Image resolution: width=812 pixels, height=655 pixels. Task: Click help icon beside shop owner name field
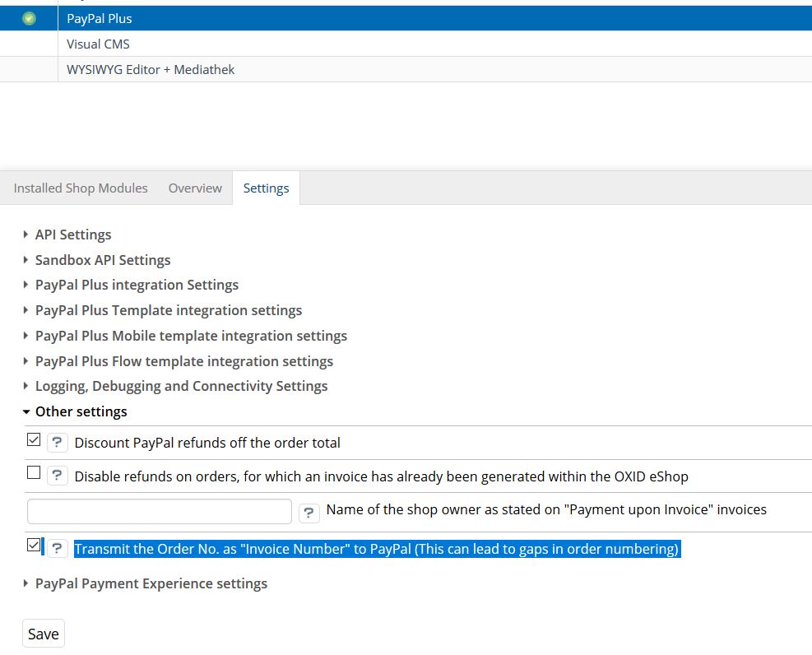click(x=309, y=513)
